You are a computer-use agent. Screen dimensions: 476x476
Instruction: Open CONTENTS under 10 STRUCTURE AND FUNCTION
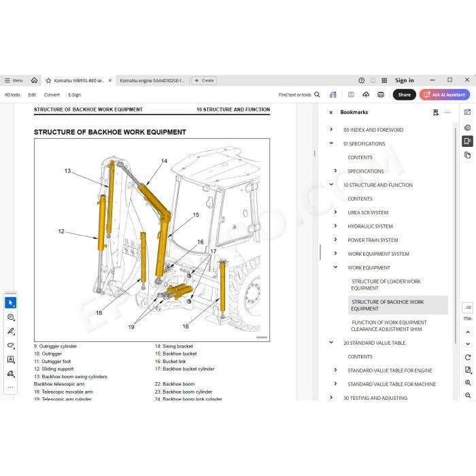coord(360,199)
